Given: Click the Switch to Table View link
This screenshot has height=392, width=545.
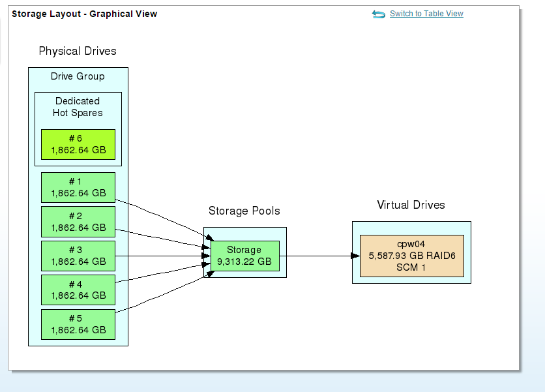Looking at the screenshot, I should [x=426, y=14].
